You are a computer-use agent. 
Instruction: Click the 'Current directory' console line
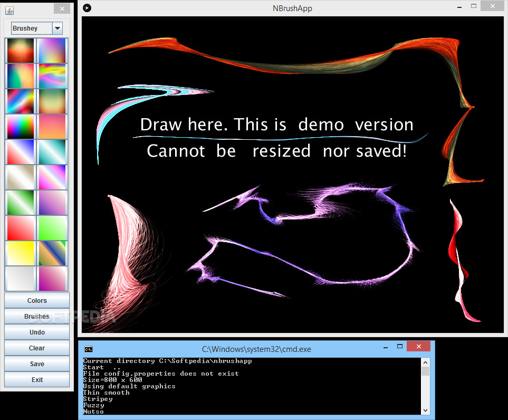click(168, 361)
